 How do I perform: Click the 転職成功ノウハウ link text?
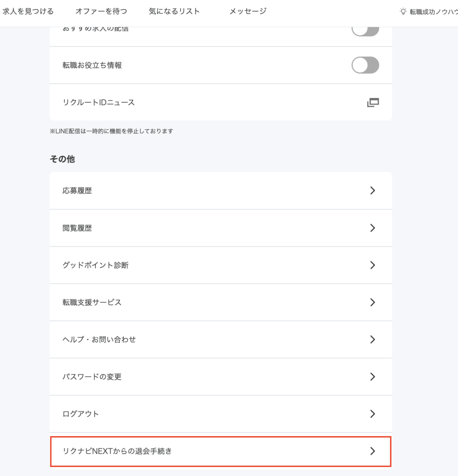[434, 12]
